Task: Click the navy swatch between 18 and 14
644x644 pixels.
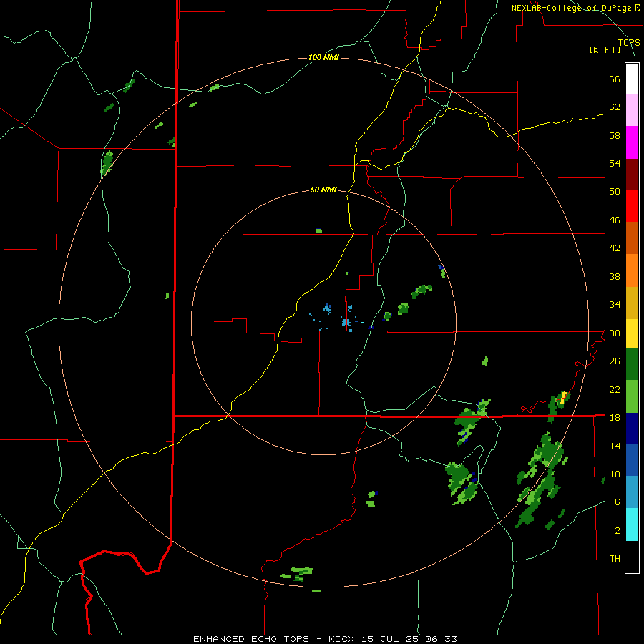Action: coord(632,429)
